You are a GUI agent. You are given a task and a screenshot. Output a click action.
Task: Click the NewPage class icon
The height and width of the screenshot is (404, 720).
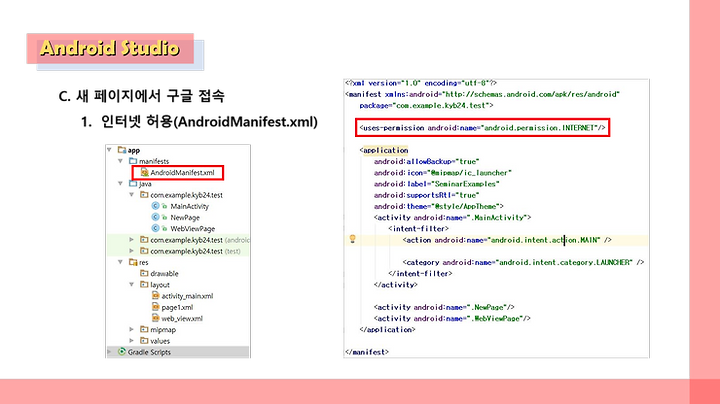click(155, 217)
